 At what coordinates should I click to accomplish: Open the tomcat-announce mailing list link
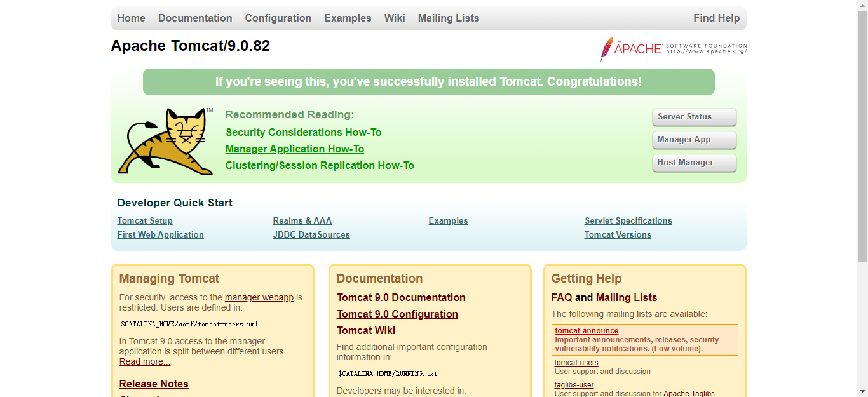pos(587,331)
